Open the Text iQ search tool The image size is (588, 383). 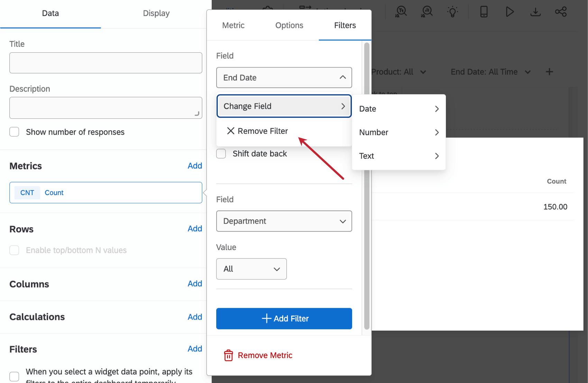pos(400,11)
